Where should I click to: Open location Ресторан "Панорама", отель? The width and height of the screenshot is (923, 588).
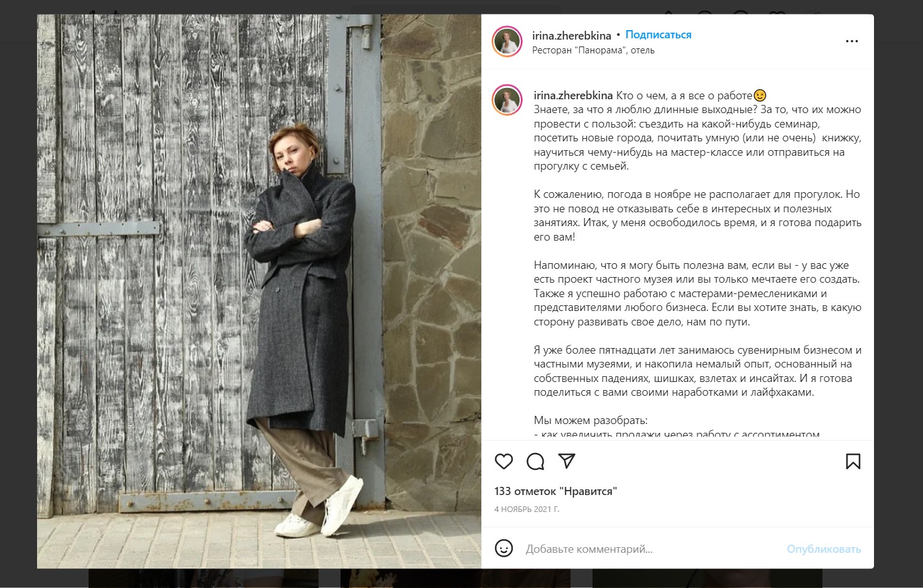593,50
